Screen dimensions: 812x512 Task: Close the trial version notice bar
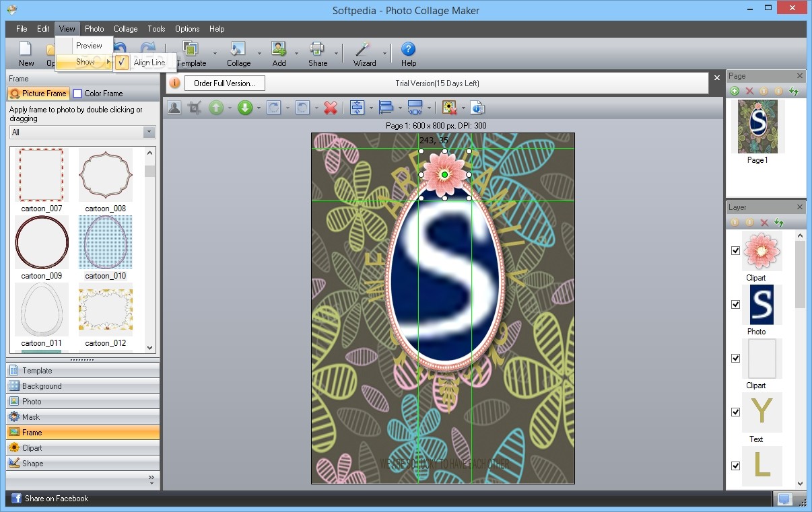716,78
